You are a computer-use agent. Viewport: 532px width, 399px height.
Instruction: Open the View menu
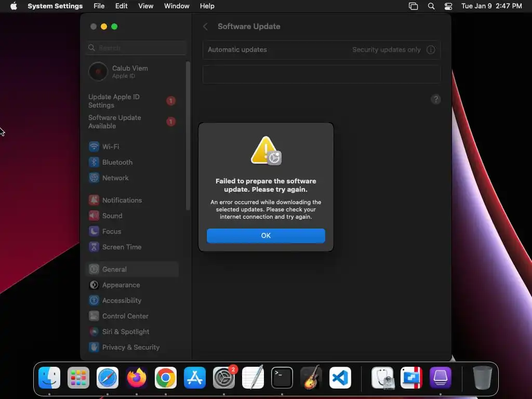point(145,6)
